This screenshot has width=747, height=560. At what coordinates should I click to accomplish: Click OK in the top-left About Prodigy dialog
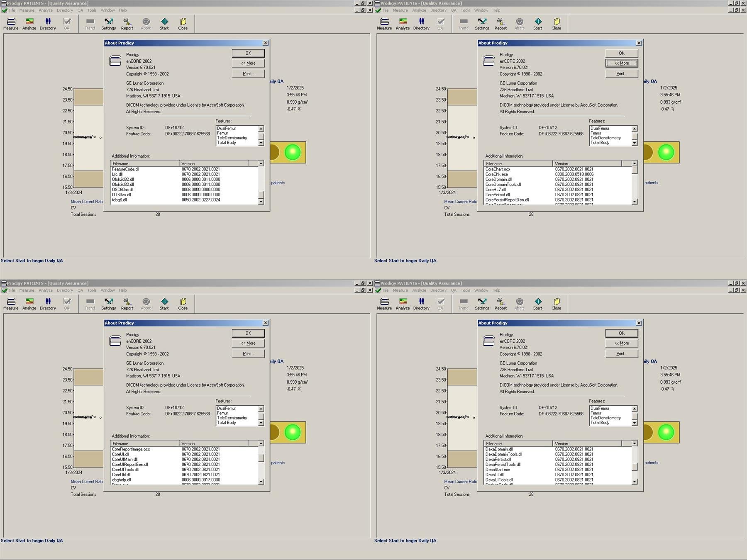(248, 53)
